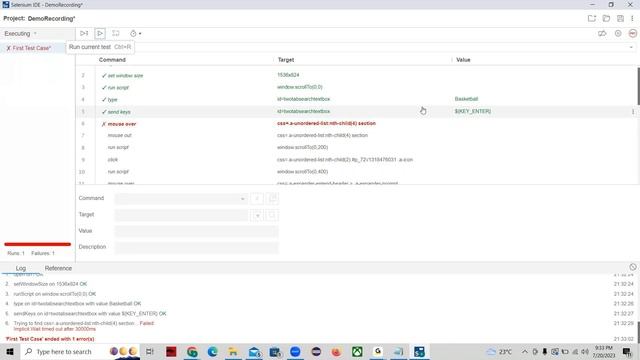The width and height of the screenshot is (640, 360).
Task: Show hidden system tray icons
Action: pyautogui.click(x=525, y=351)
